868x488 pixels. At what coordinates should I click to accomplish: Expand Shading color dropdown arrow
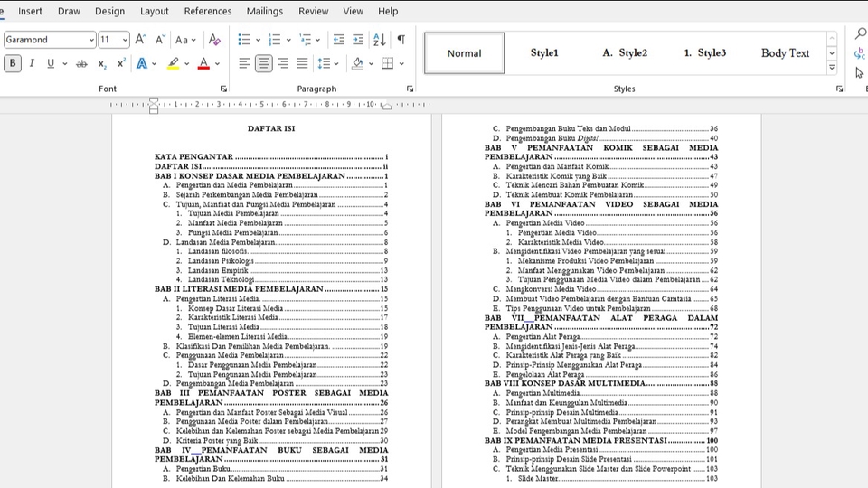click(371, 63)
